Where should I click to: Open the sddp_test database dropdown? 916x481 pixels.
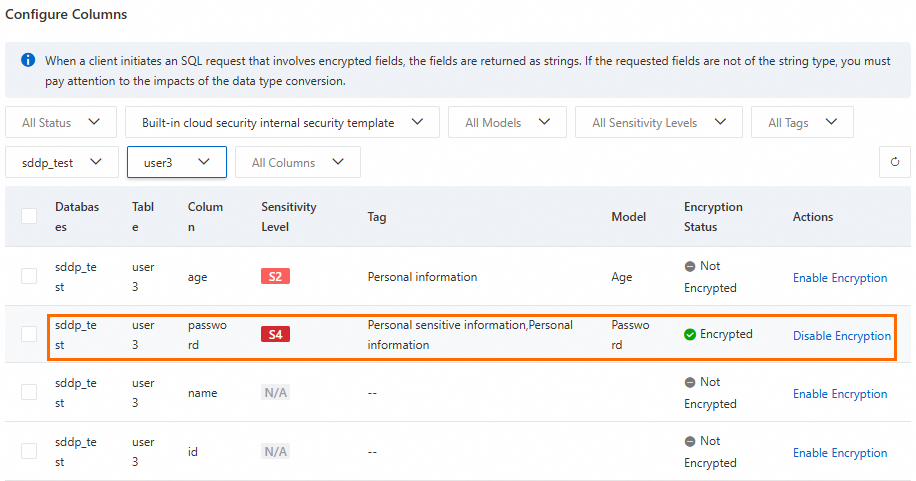coord(62,162)
